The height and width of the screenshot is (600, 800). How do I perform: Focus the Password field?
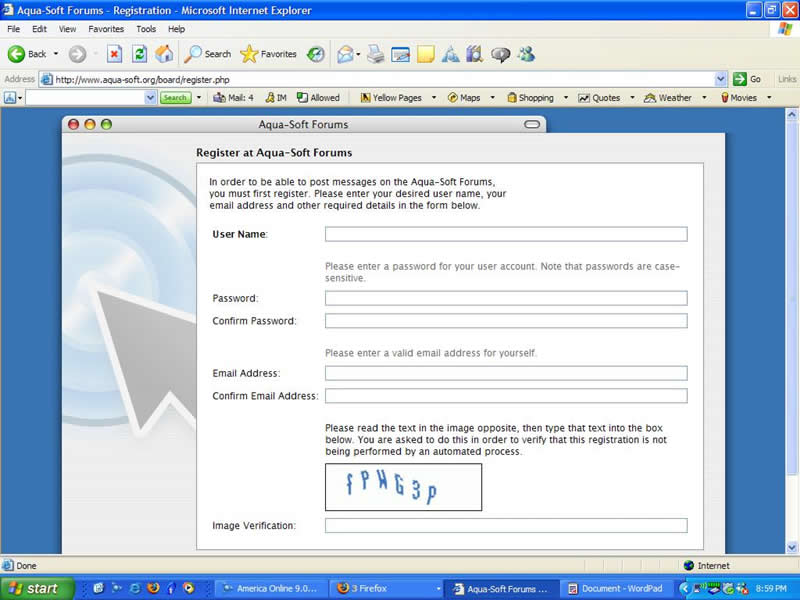pyautogui.click(x=506, y=298)
